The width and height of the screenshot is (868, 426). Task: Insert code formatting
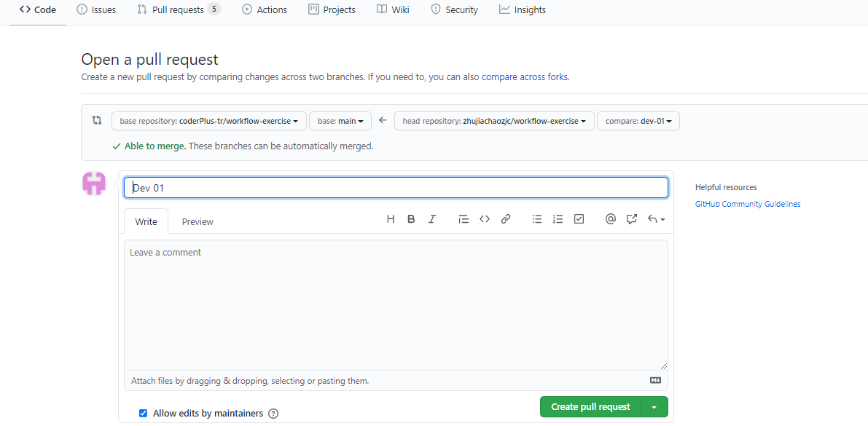tap(485, 219)
